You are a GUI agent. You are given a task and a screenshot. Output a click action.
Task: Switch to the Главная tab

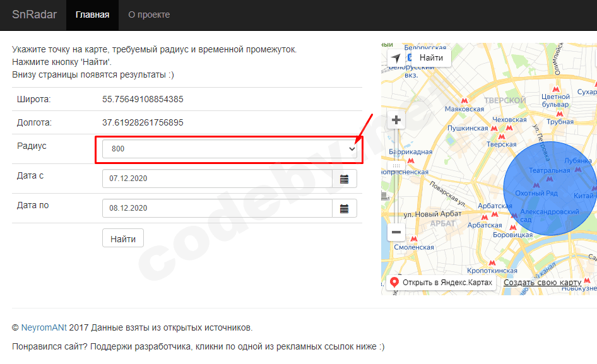[93, 15]
